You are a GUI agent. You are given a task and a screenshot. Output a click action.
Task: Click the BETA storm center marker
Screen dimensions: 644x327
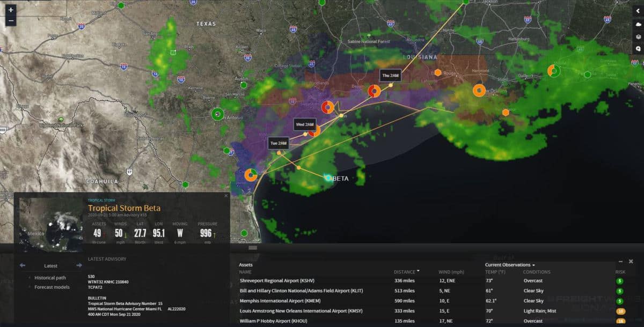click(328, 178)
